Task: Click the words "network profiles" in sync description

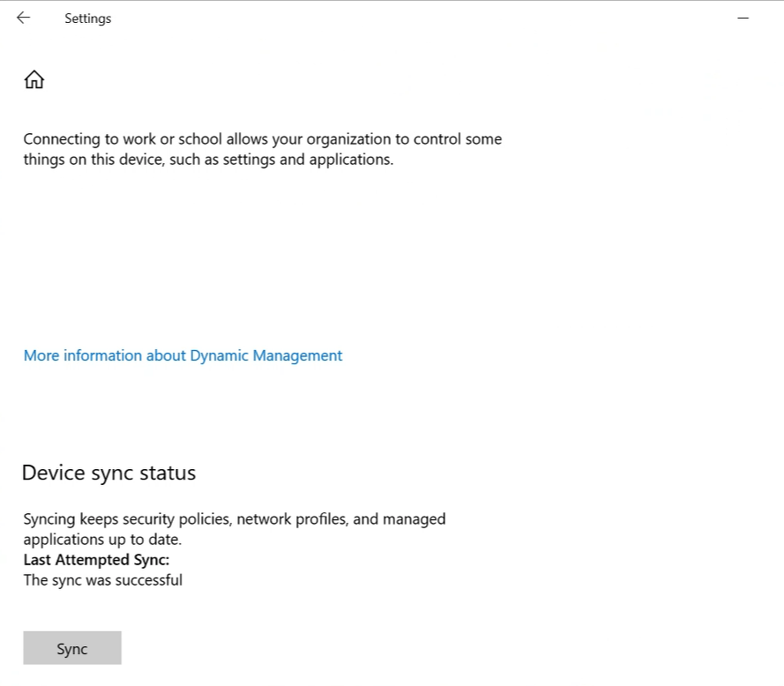Action: click(x=292, y=519)
